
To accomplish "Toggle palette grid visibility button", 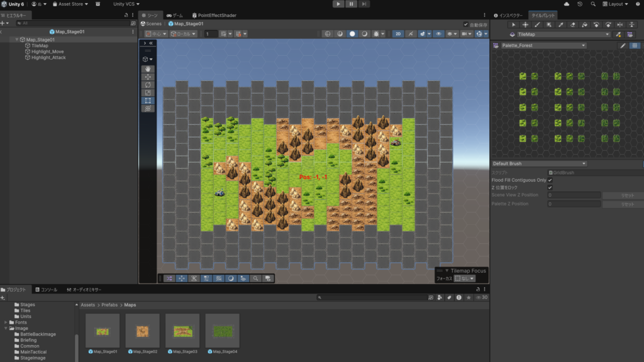I will click(x=635, y=46).
